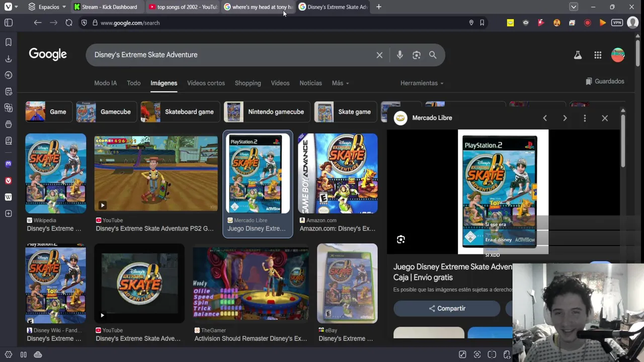Open the location permission icon
The image size is (644, 362).
point(471,23)
